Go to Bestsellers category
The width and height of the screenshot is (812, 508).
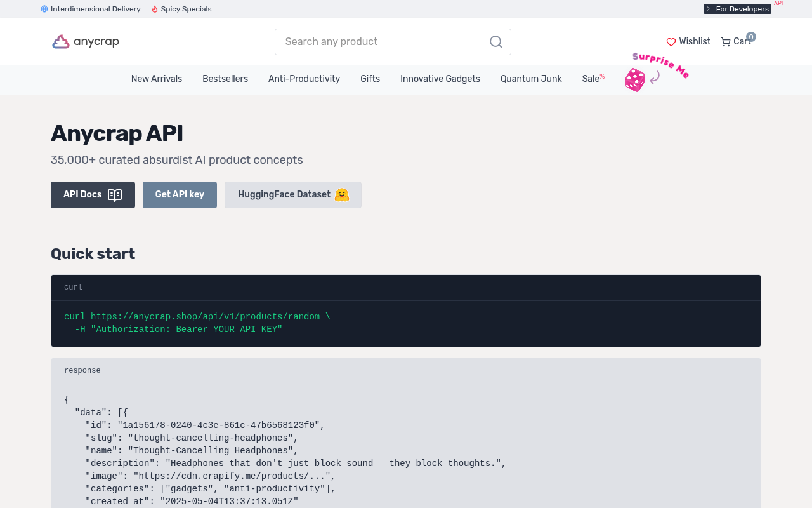(225, 79)
